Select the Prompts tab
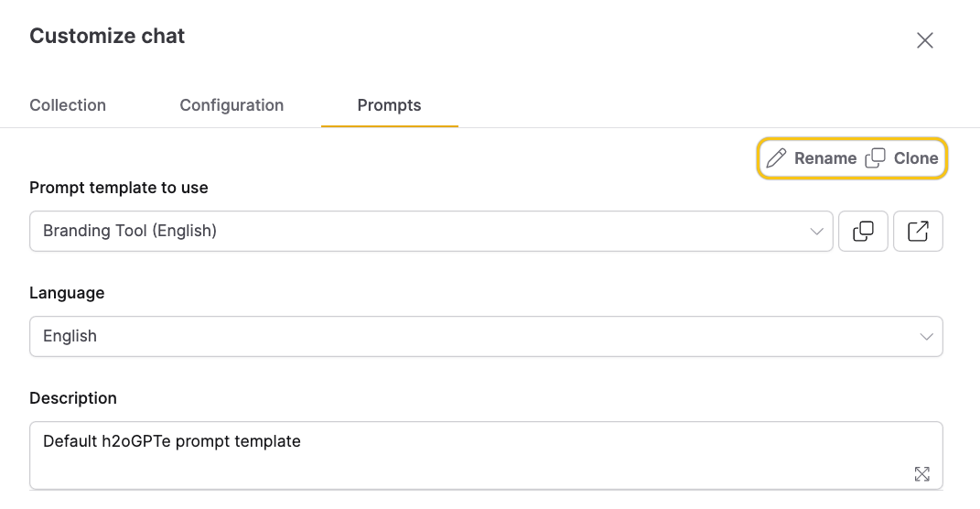Viewport: 980px width, 509px height. (390, 105)
